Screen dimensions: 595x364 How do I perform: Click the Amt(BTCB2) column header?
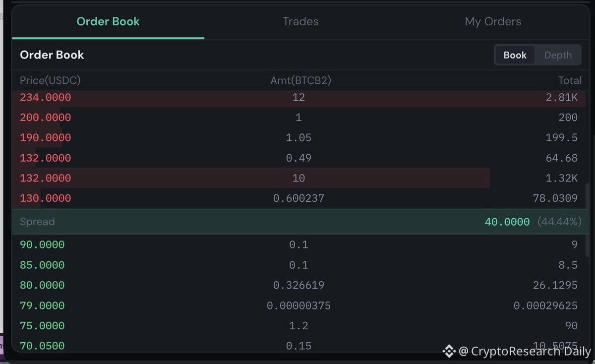click(300, 80)
